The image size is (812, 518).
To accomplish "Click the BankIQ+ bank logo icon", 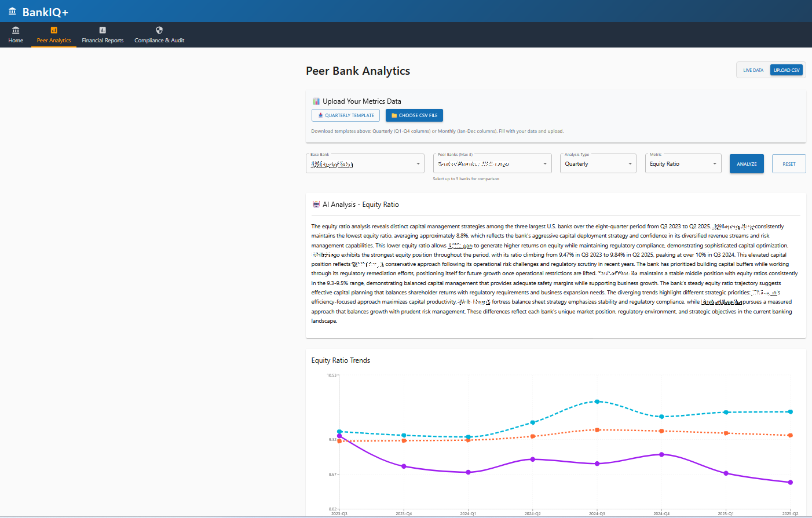I will (x=12, y=12).
